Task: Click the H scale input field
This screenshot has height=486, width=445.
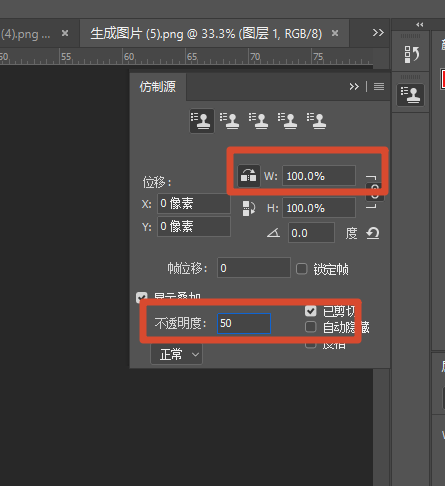Action: (x=319, y=208)
